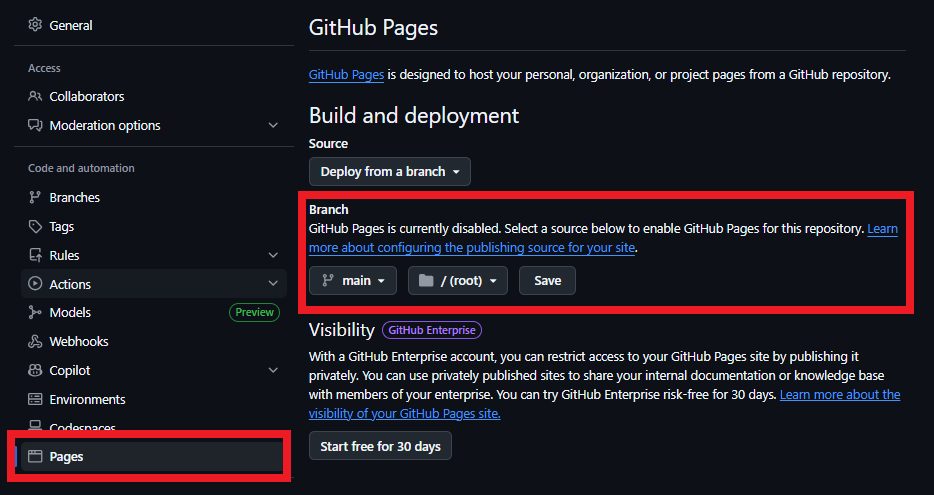
Task: Open the GitHub Pages documentation link
Action: pyautogui.click(x=346, y=75)
